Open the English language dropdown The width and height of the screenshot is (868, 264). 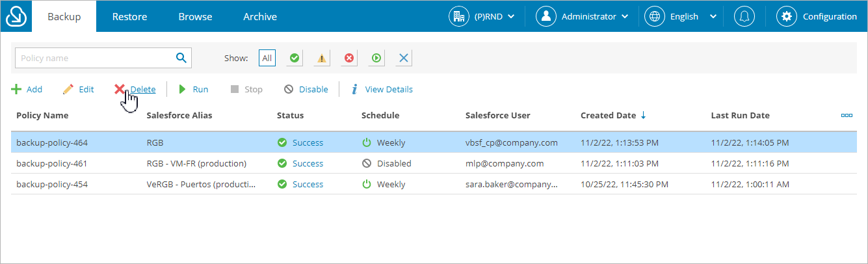[681, 16]
